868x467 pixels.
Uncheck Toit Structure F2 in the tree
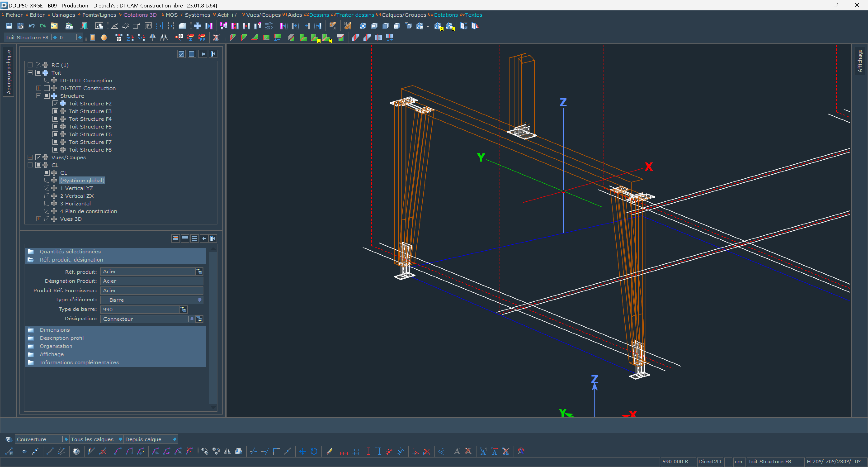click(x=56, y=104)
